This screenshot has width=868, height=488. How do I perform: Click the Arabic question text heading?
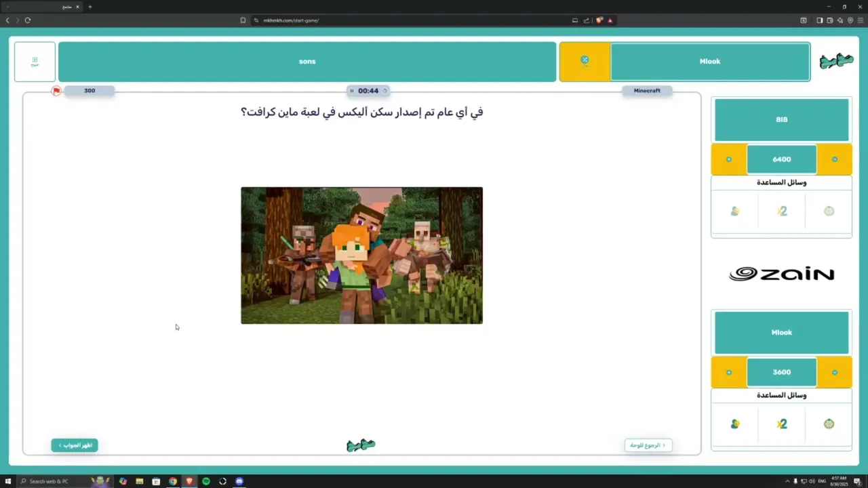(362, 112)
